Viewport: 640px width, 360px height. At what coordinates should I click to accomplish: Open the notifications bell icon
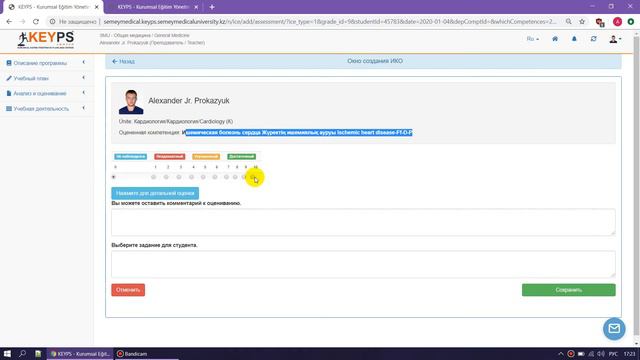(x=574, y=39)
